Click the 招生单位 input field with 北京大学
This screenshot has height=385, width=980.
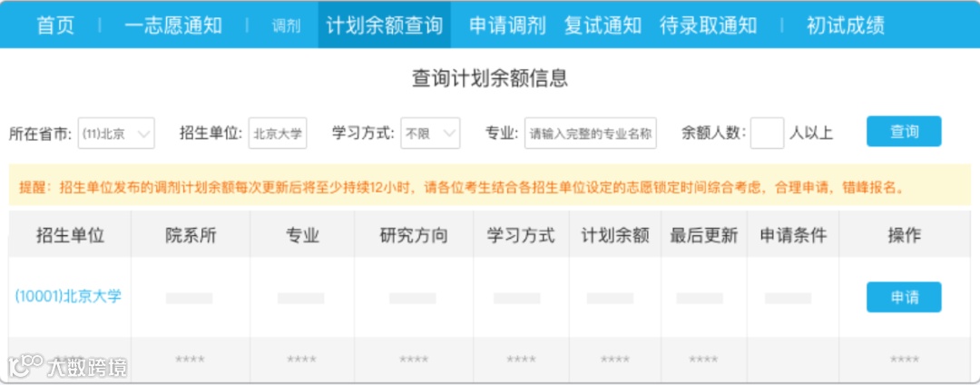pos(278,133)
